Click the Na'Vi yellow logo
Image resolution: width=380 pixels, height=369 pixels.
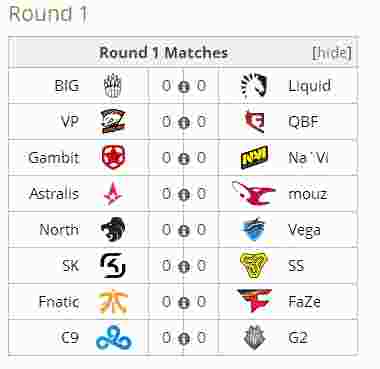coord(254,157)
